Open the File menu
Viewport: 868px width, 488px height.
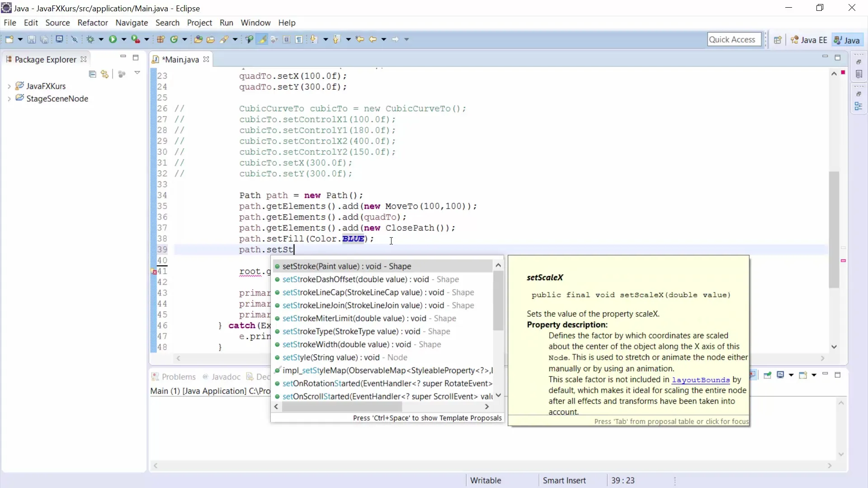click(10, 23)
